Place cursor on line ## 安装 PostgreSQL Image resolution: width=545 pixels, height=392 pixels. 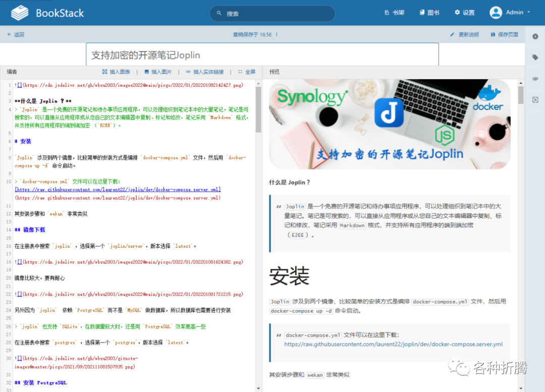coord(41,382)
